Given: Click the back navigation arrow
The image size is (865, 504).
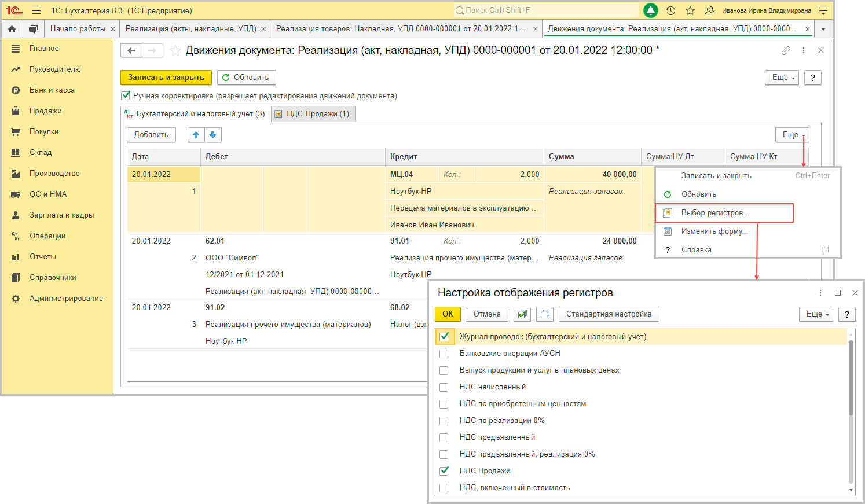Looking at the screenshot, I should pos(131,51).
